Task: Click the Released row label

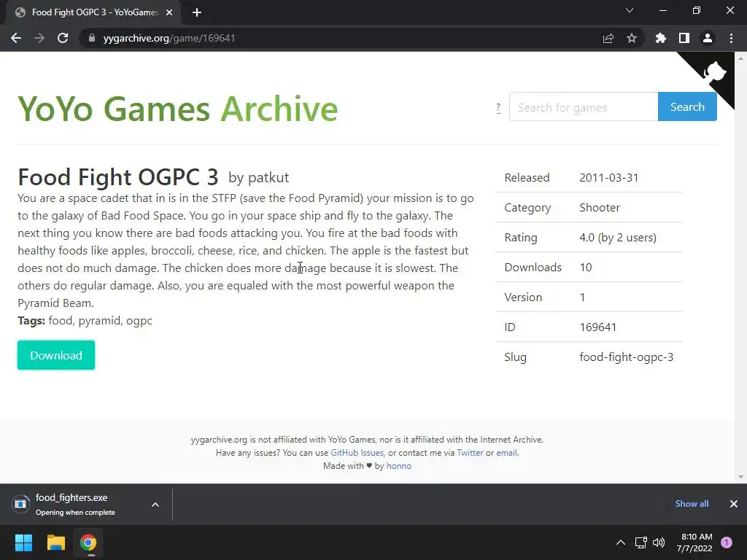Action: (527, 178)
